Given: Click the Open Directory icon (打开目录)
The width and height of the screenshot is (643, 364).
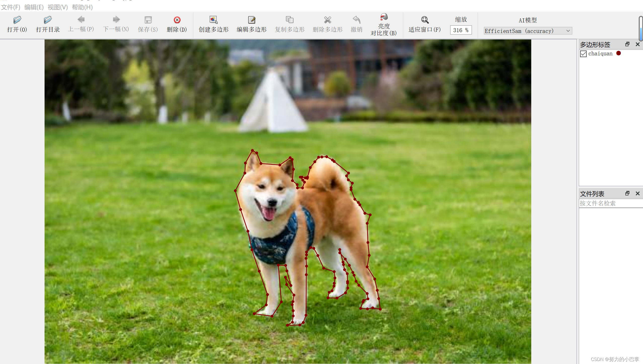Looking at the screenshot, I should 48,20.
